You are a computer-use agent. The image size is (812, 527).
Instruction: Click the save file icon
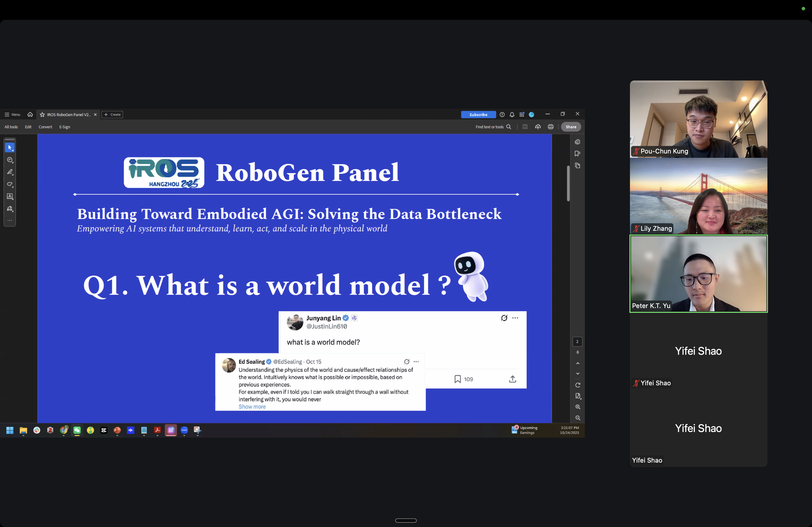(x=525, y=126)
